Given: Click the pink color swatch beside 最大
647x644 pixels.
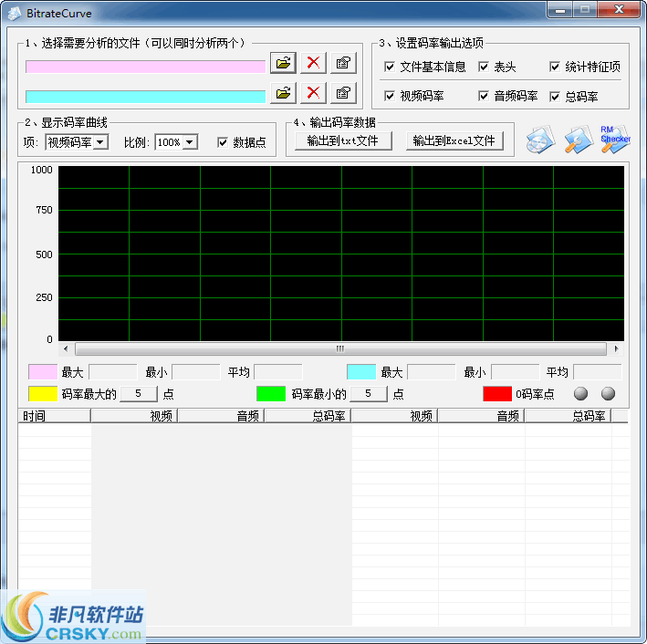Looking at the screenshot, I should click(x=43, y=371).
